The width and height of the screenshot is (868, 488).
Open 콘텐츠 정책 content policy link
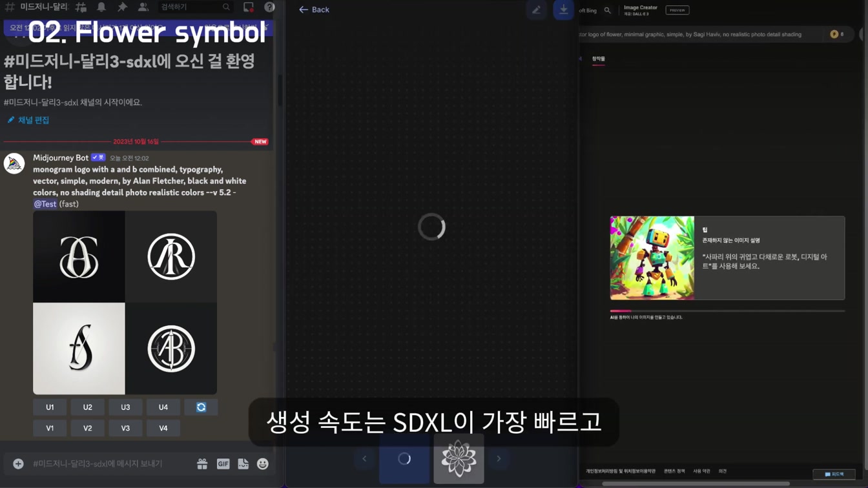pos(674,471)
